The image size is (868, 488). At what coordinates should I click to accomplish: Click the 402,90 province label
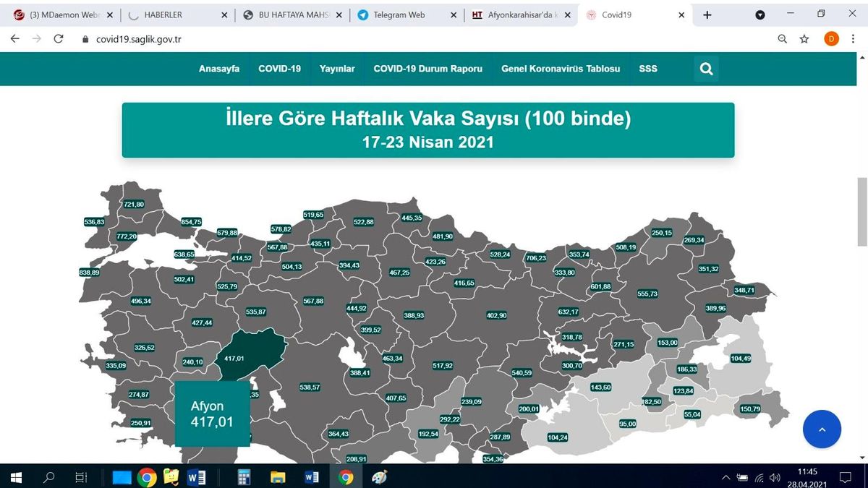496,316
